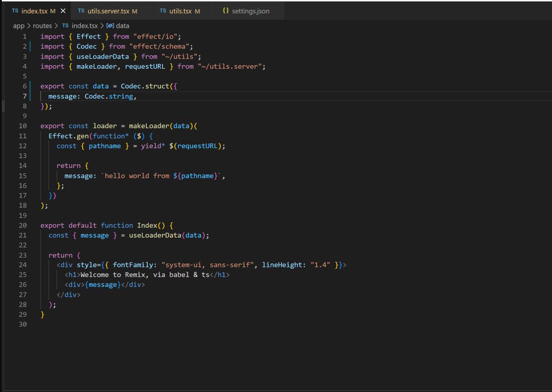Click 'yield*' keyword on line 12
The image size is (552, 392).
click(x=153, y=146)
